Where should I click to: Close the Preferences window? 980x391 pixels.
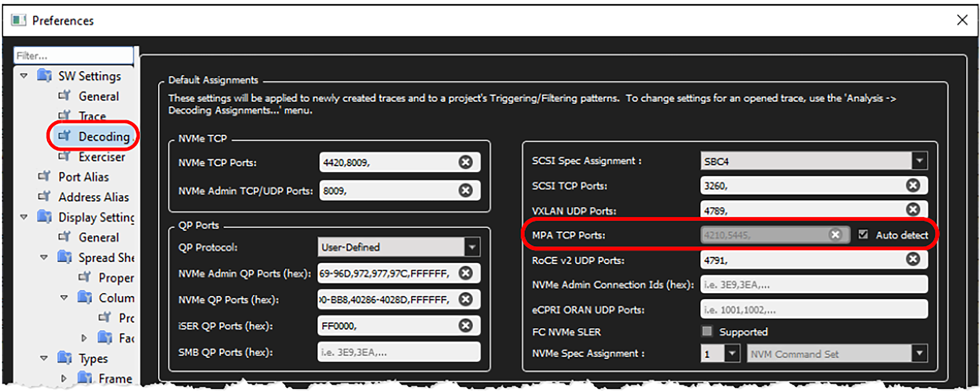point(962,20)
